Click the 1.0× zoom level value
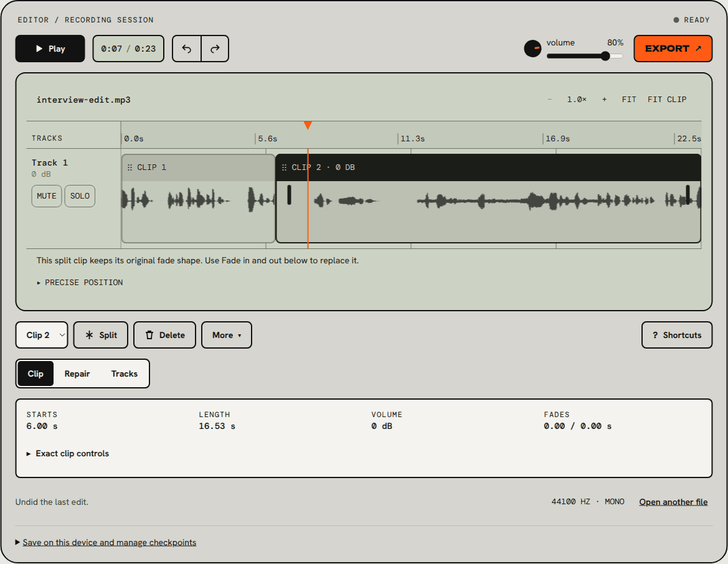 click(577, 100)
